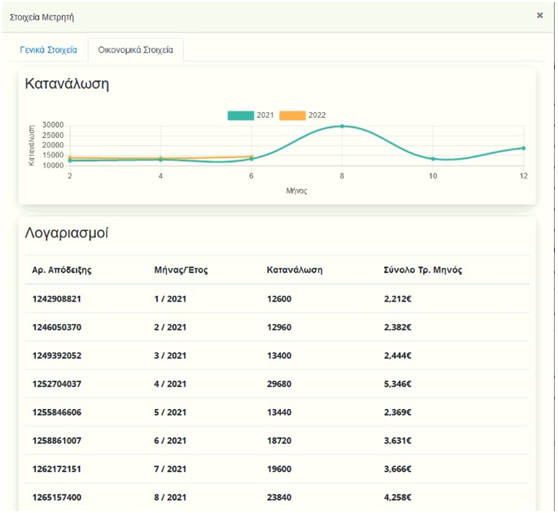This screenshot has width=558, height=513.
Task: Select the 4 / 2021 row month cell
Action: [x=170, y=384]
